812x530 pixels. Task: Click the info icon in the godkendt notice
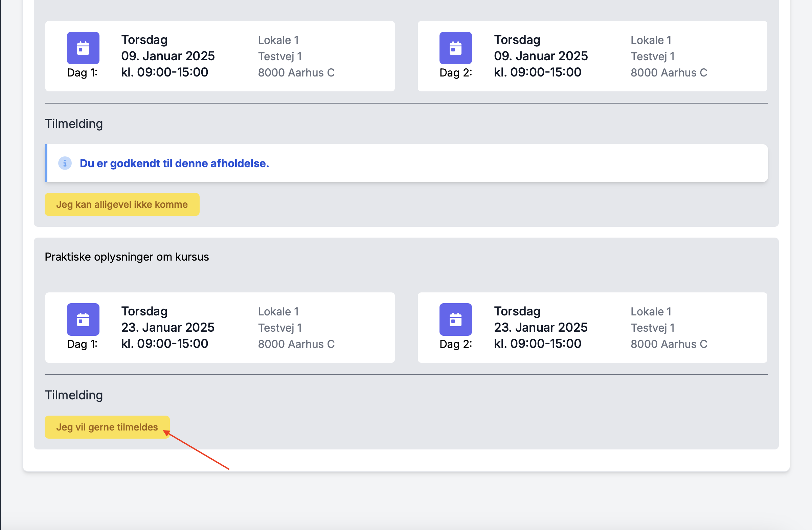tap(65, 163)
